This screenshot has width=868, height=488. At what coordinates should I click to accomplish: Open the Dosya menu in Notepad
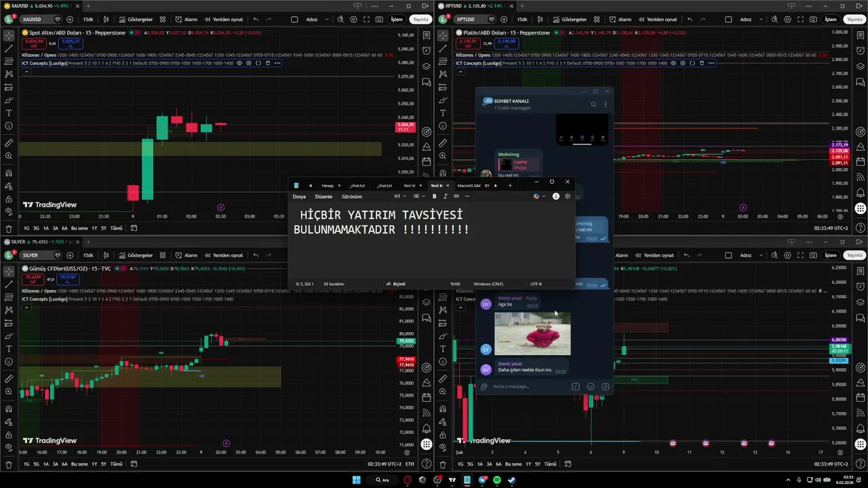pos(299,197)
